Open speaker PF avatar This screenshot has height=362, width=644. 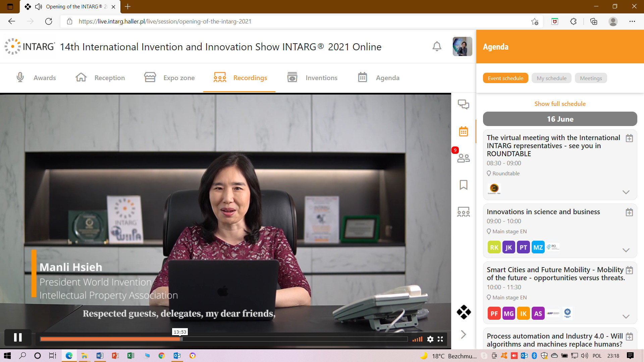494,313
